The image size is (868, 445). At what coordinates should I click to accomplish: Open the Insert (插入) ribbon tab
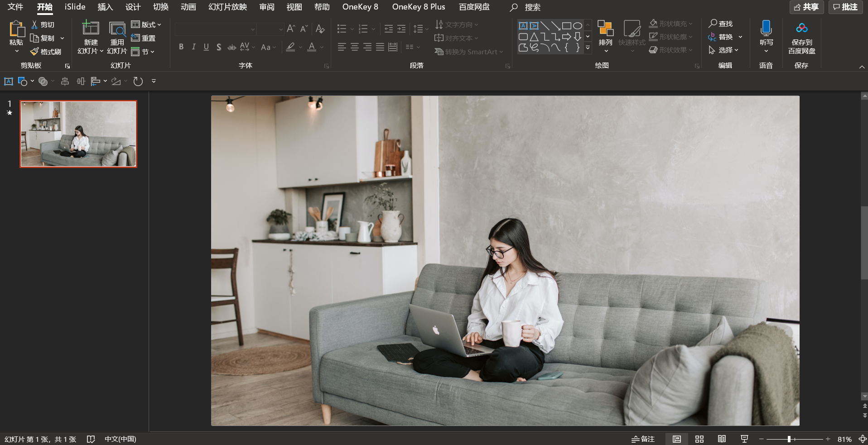click(105, 7)
